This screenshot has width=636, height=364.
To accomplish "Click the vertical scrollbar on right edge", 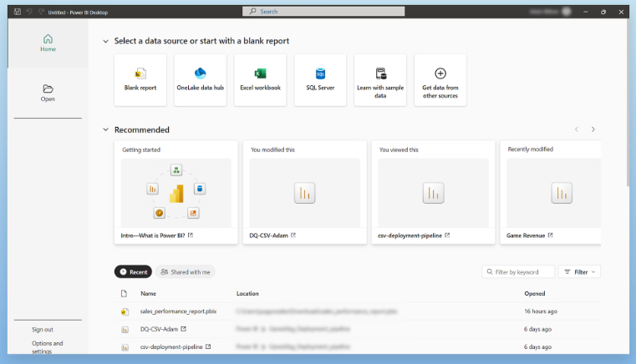I will [628, 104].
